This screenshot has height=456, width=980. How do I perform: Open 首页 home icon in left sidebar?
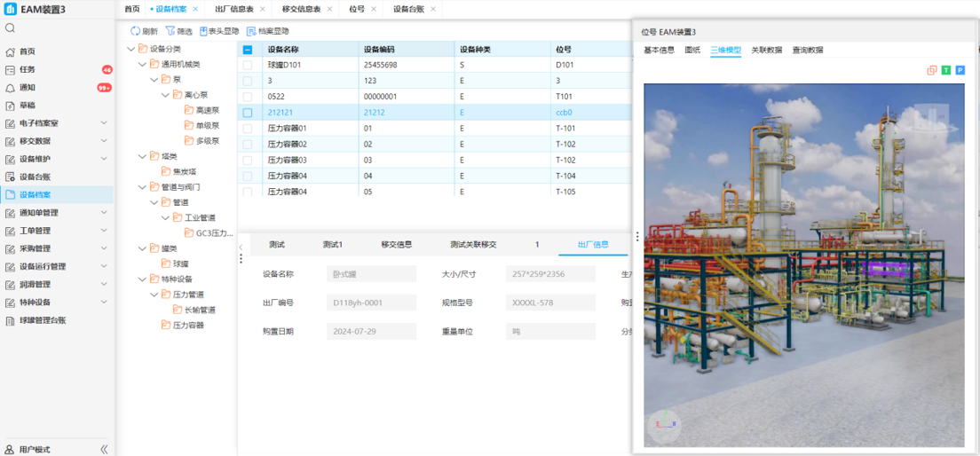pos(10,51)
